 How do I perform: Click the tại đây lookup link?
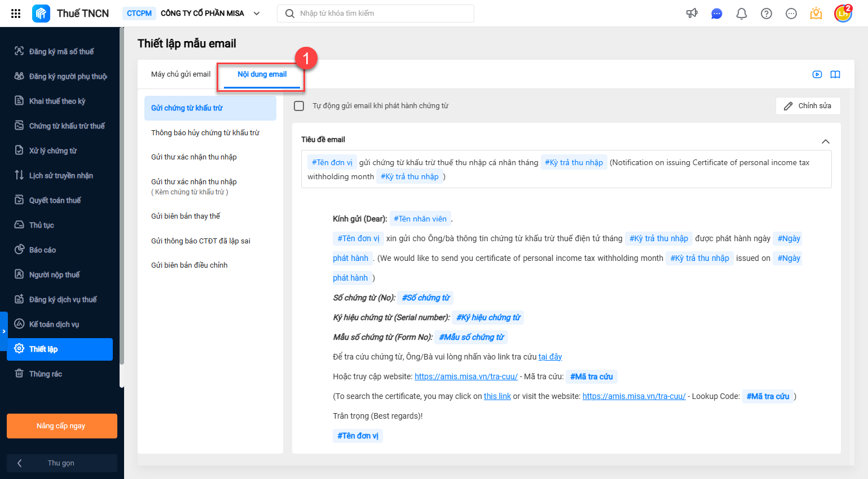[x=550, y=357]
